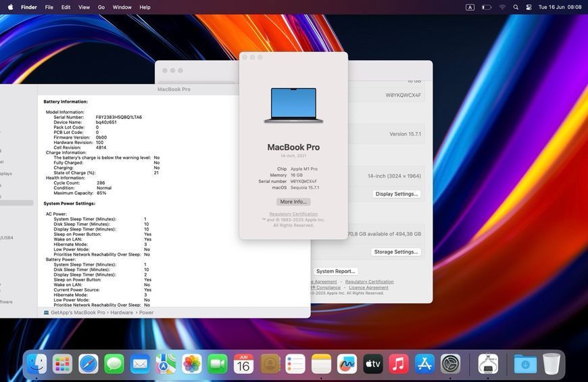This screenshot has height=382, width=588.
Task: Open Display Settings... in About window
Action: coord(397,194)
